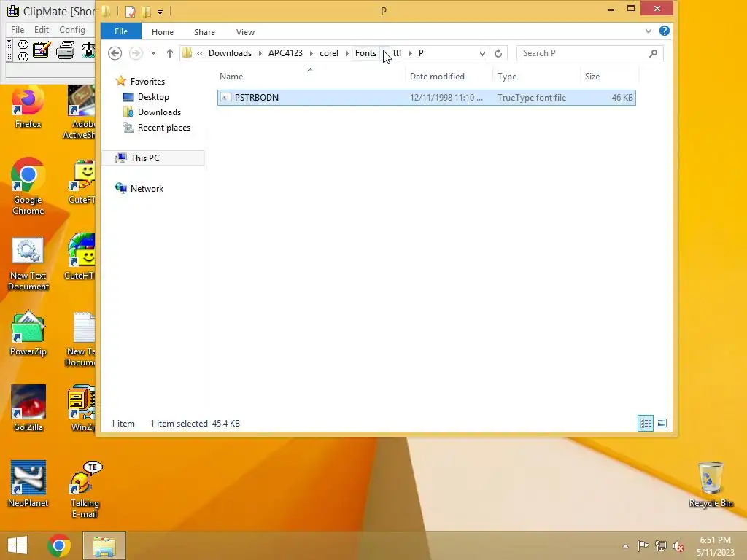Open Explorer Help question mark icon
Screen dimensions: 747x560
tap(664, 31)
